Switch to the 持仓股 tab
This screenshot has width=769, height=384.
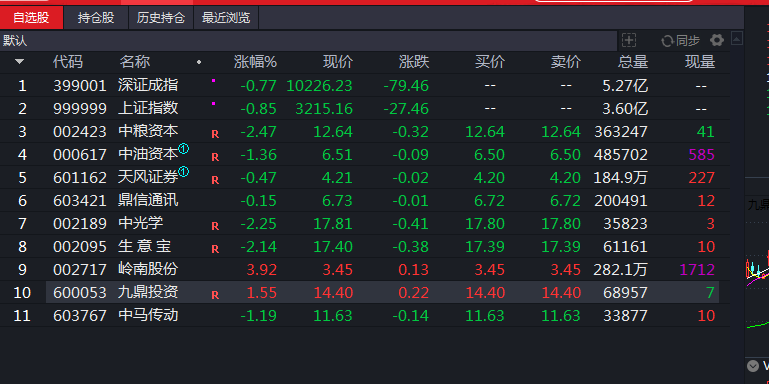96,18
